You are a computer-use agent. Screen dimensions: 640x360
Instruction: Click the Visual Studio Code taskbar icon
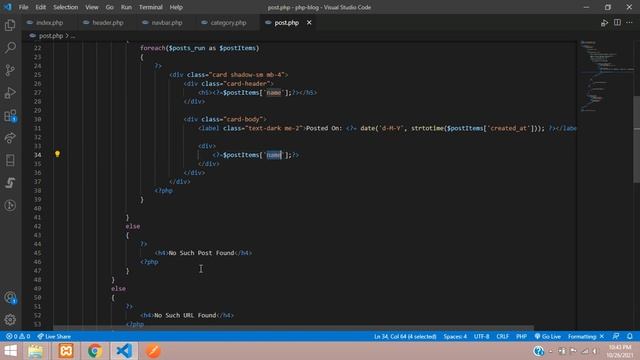(124, 351)
